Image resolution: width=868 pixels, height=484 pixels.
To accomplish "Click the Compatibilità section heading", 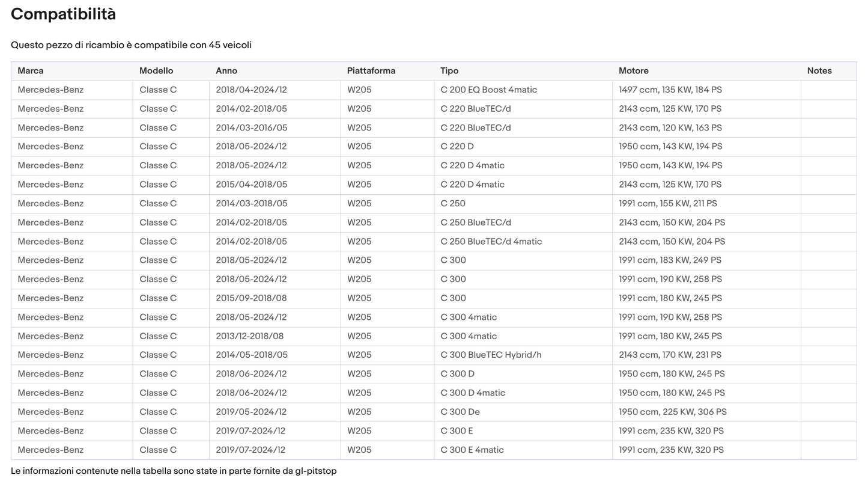I will [64, 14].
